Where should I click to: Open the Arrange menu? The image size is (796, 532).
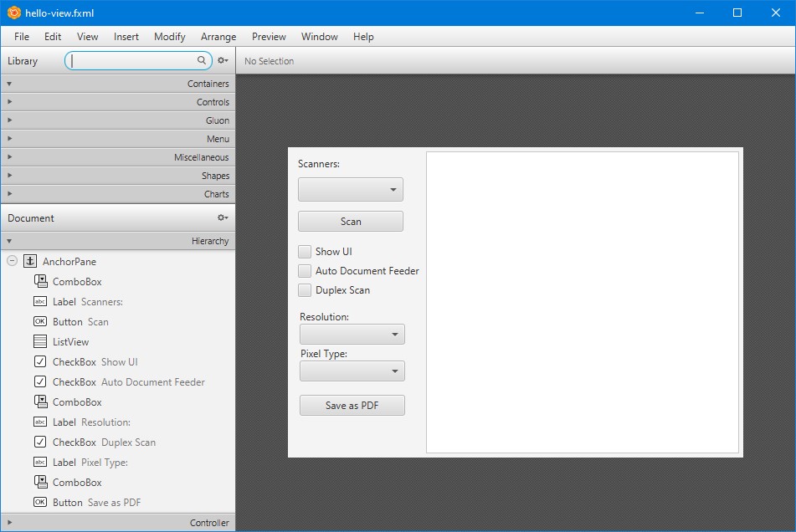(x=218, y=37)
